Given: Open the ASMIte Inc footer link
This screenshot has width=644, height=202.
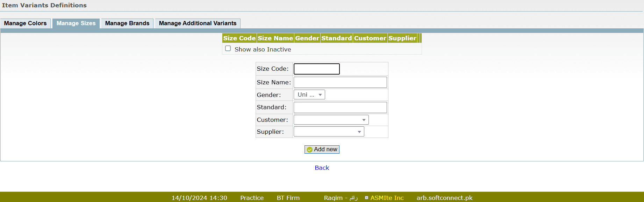Looking at the screenshot, I should pos(387,198).
